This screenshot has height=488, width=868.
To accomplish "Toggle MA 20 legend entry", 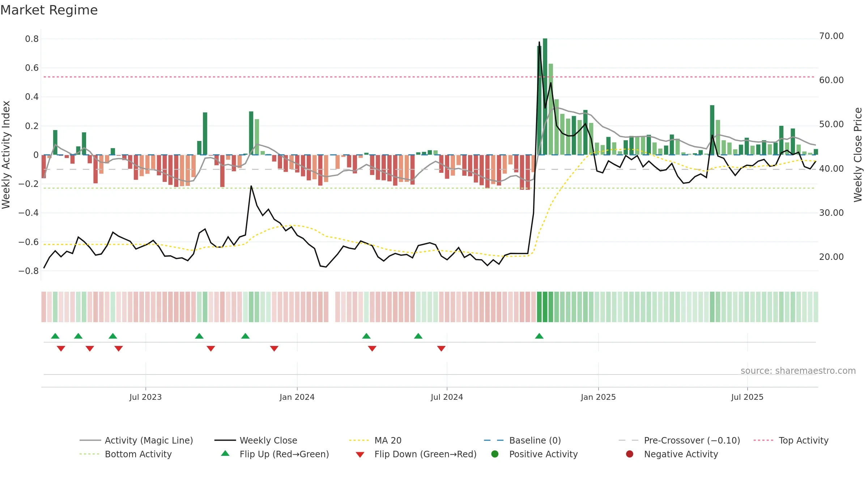I will (375, 440).
